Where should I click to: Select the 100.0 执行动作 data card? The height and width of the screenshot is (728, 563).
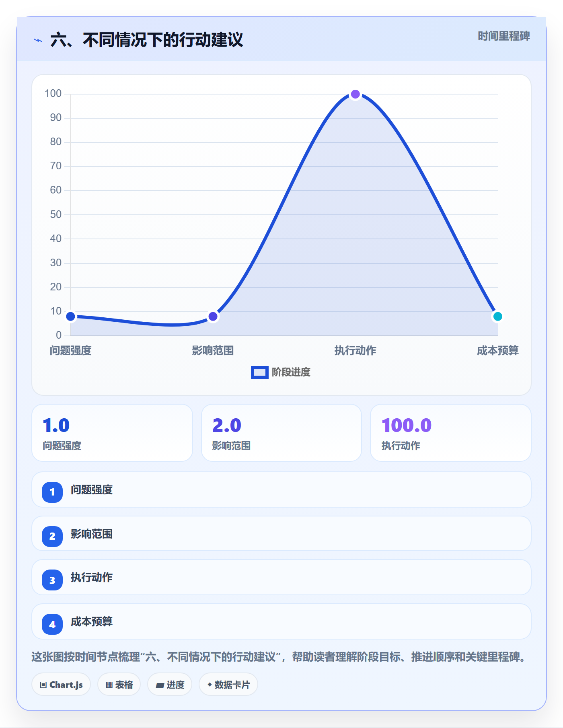[x=451, y=433]
